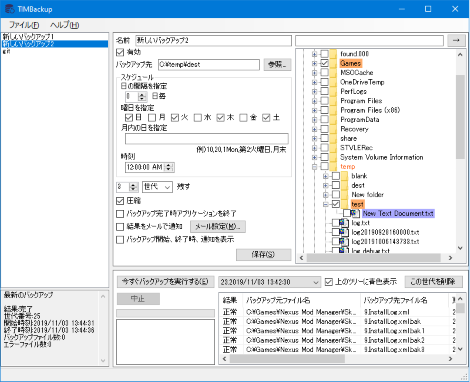Open the メール設定 mail settings button
Image resolution: width=470 pixels, height=382 pixels.
[218, 227]
